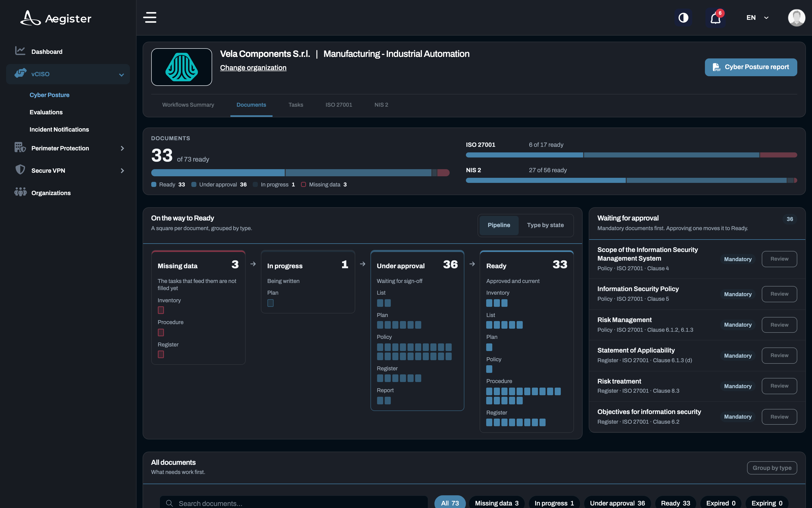This screenshot has height=508, width=812.
Task: Switch to Type by state view
Action: (x=545, y=225)
